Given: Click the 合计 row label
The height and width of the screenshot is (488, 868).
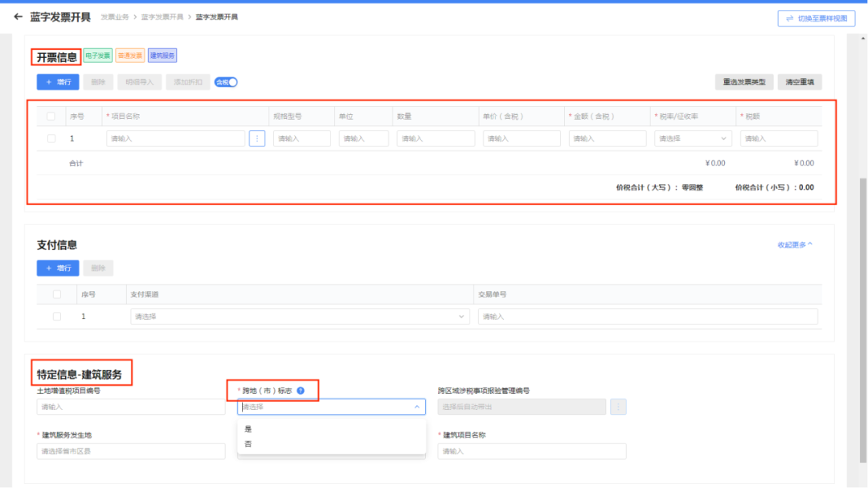Looking at the screenshot, I should (x=76, y=163).
